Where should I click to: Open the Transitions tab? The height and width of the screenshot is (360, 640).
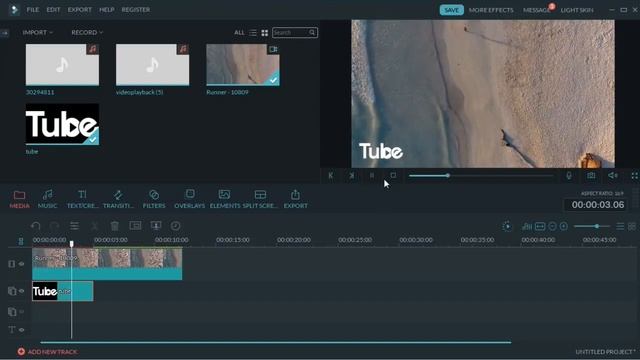click(x=118, y=199)
